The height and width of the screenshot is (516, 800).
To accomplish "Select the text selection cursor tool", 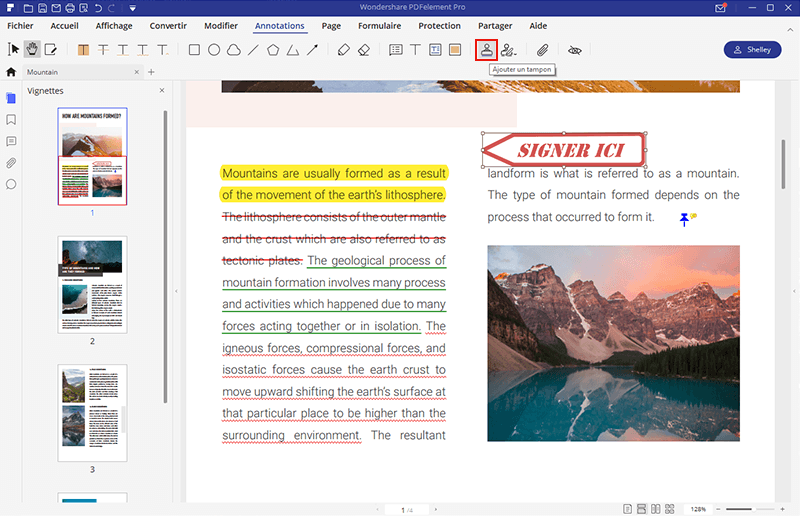I will point(13,50).
